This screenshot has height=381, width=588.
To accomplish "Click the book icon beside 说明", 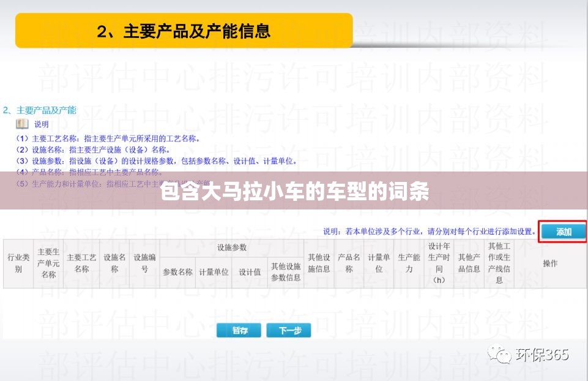I will (x=22, y=124).
